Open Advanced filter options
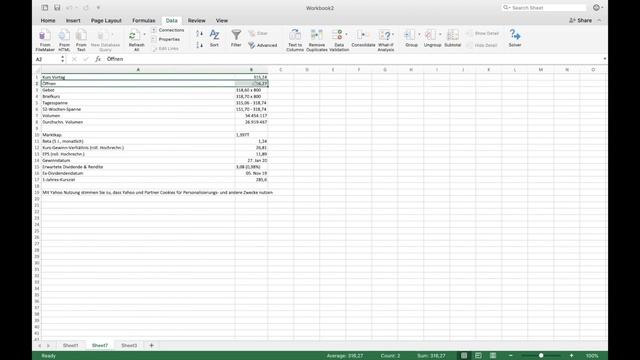 (x=262, y=45)
